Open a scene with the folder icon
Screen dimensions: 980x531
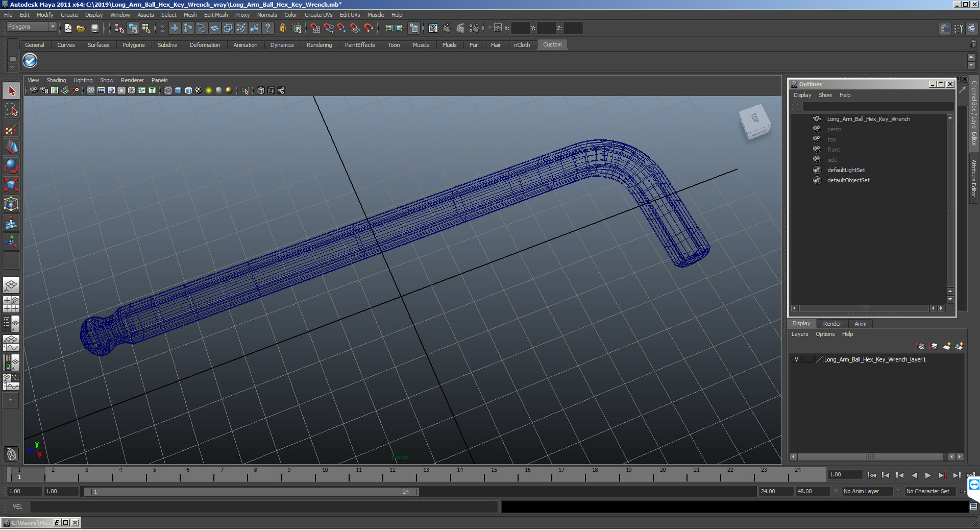coord(81,28)
